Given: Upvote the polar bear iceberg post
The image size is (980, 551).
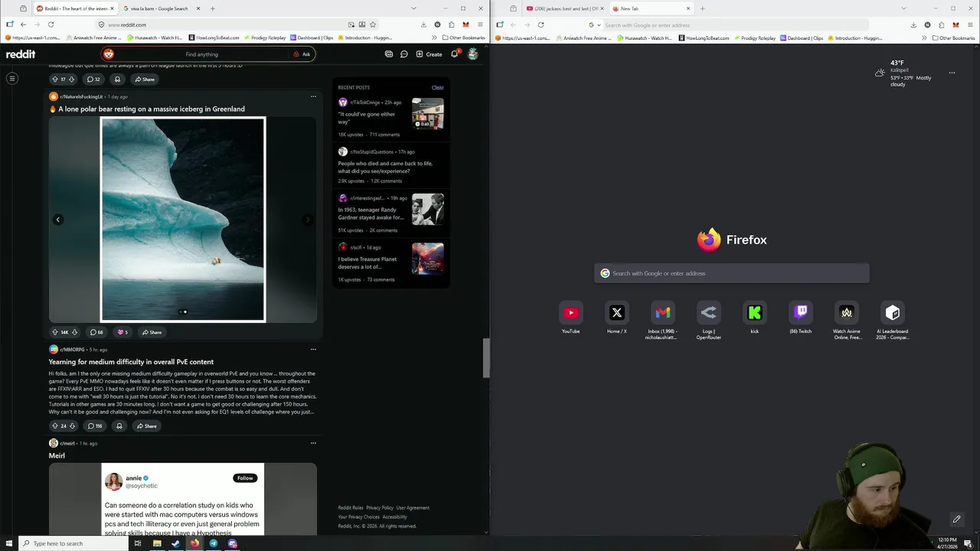Looking at the screenshot, I should [x=54, y=332].
